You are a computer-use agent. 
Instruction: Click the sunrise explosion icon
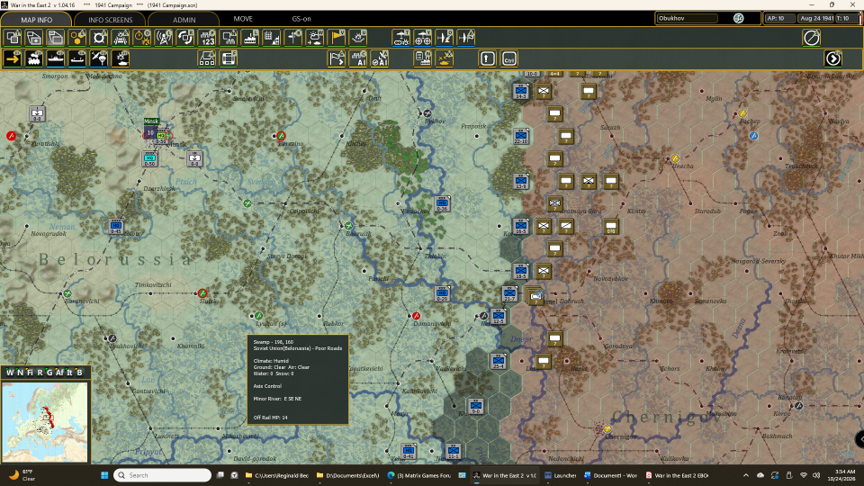click(x=358, y=37)
